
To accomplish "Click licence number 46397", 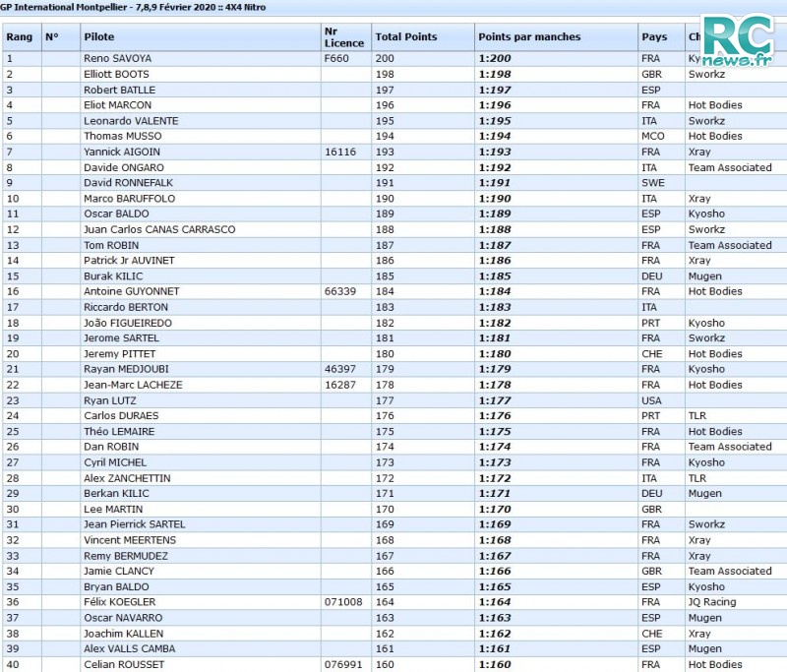I will tap(340, 369).
